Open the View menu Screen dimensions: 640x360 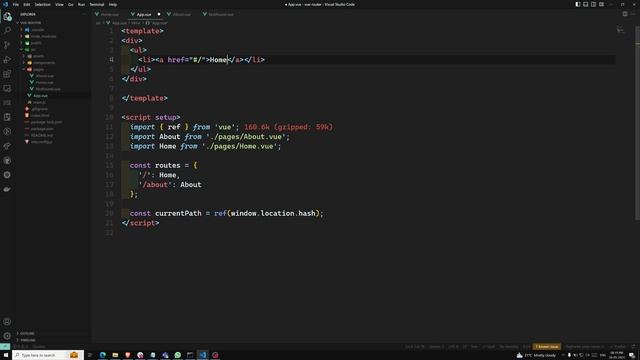[59, 4]
